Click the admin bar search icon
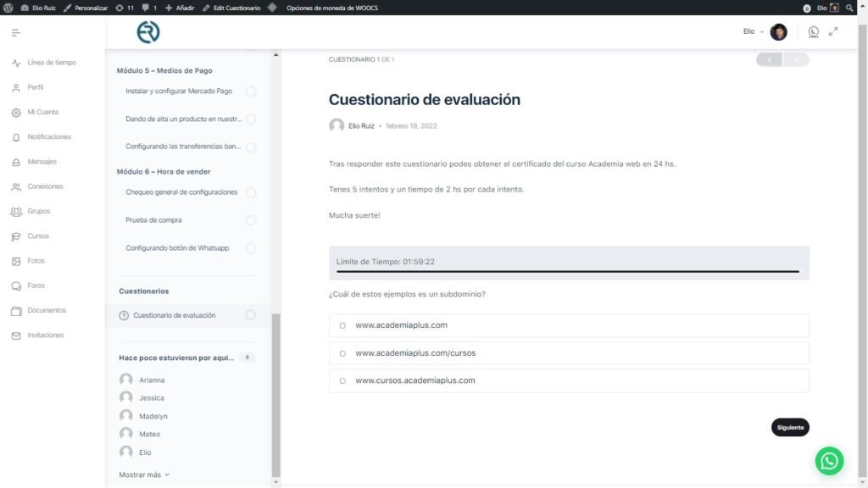 [x=849, y=8]
